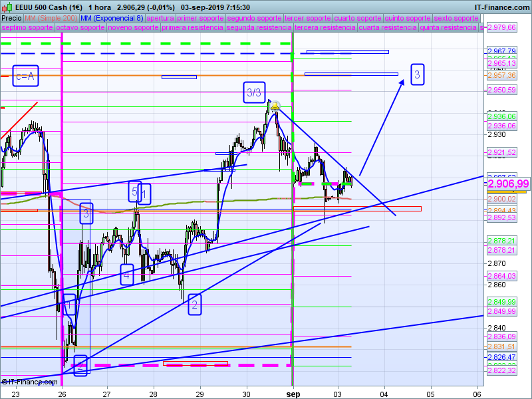The height and width of the screenshot is (399, 532).
Task: Click the current price tag 2.906,99
Action: (x=508, y=184)
